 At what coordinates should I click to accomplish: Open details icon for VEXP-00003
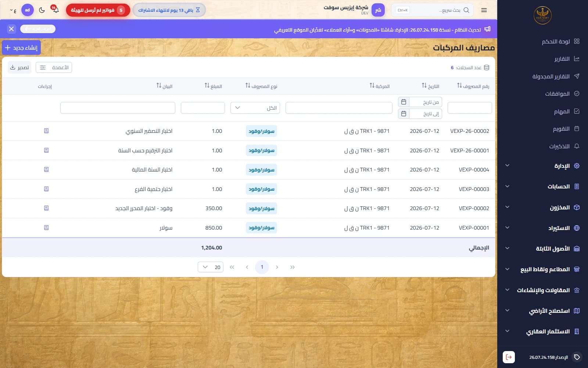pos(46,189)
